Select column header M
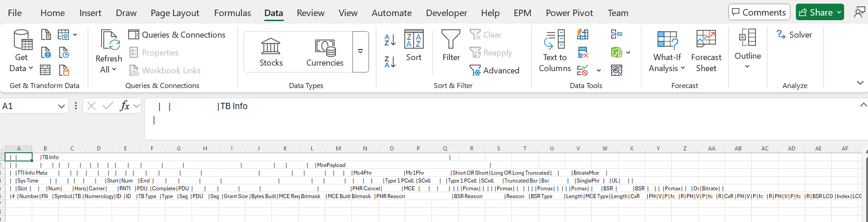Screen dimensions: 868x222 (338, 149)
